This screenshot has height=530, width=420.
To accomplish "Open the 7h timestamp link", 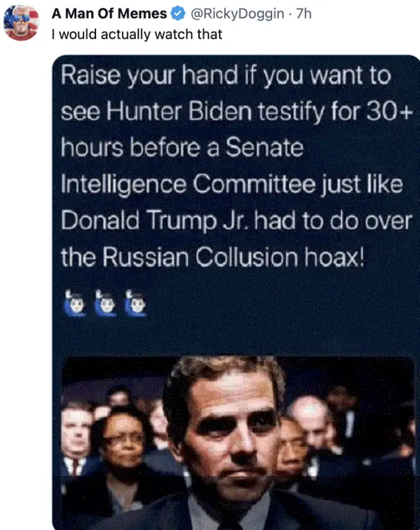I will coord(304,14).
